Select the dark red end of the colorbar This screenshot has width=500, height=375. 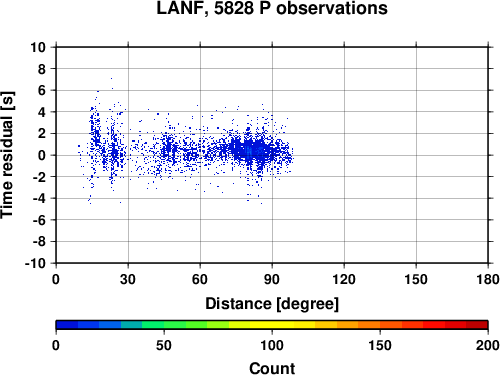tap(477, 325)
